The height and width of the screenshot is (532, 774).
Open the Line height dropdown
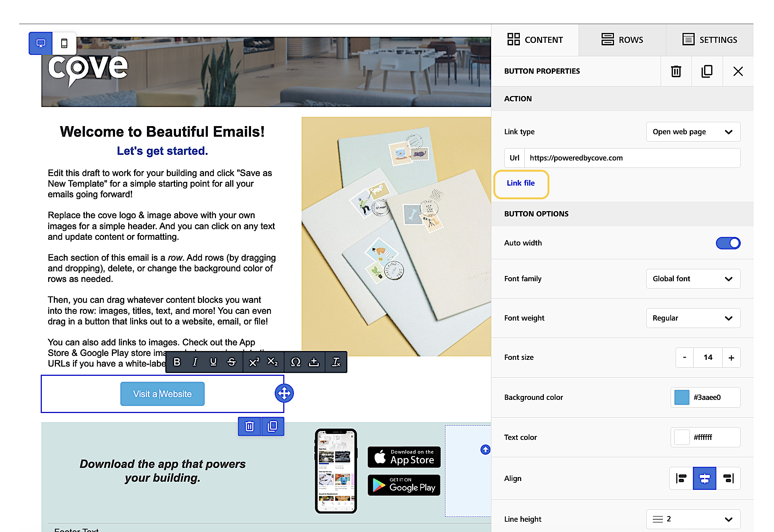pos(693,519)
